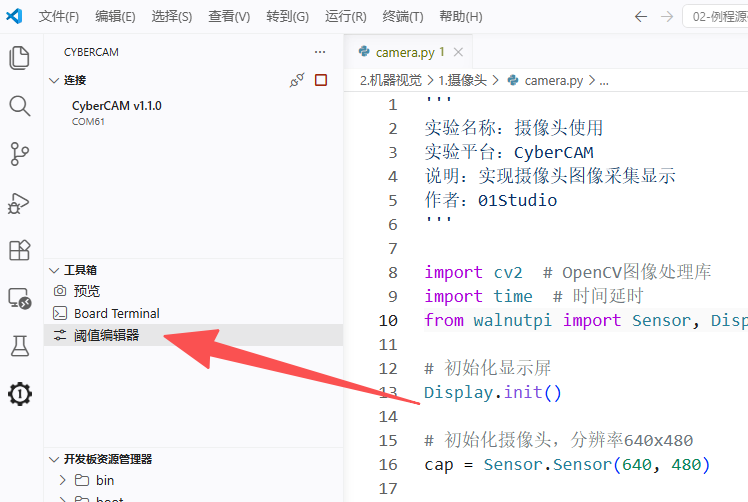Viewport: 748px width, 502px height.
Task: Open the Extensions view icon
Action: pyautogui.click(x=20, y=250)
